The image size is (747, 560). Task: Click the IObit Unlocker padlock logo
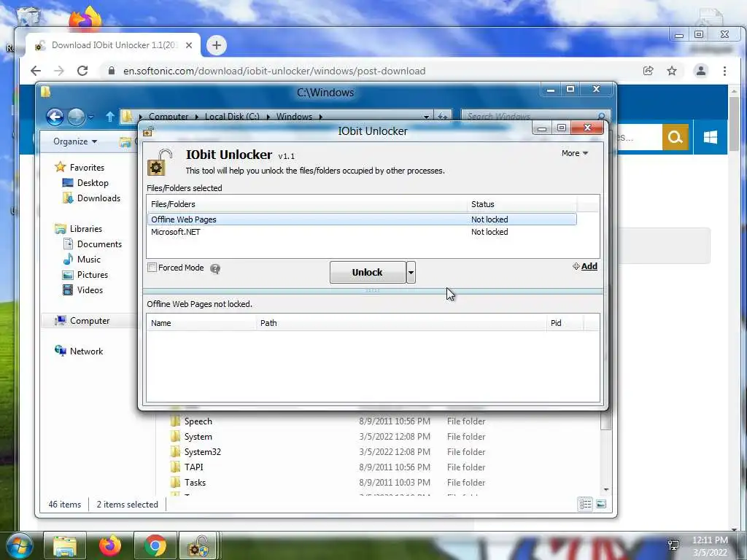click(x=159, y=162)
